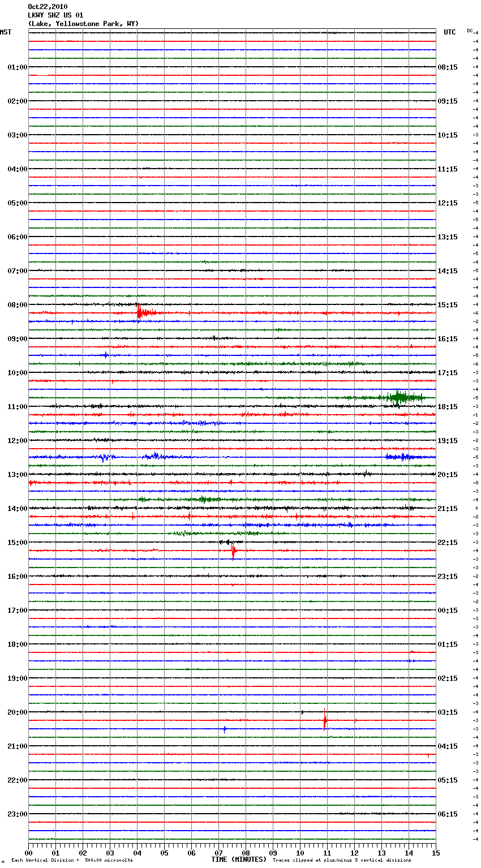
Task: Click the date header Oct22,2010
Action: coord(48,7)
